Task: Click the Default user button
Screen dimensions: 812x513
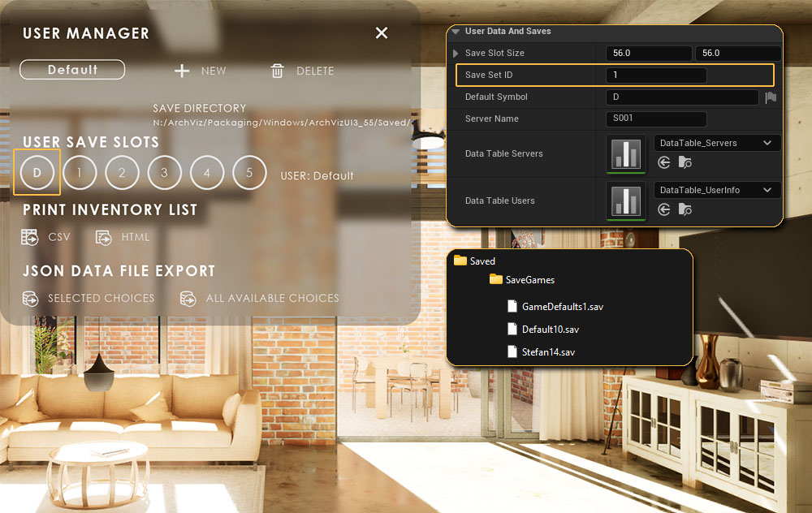Action: click(72, 70)
